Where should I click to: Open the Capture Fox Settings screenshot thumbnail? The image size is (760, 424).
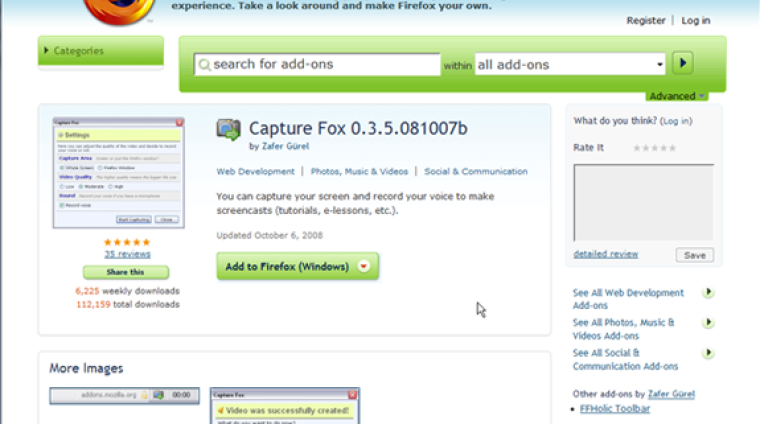pyautogui.click(x=118, y=172)
